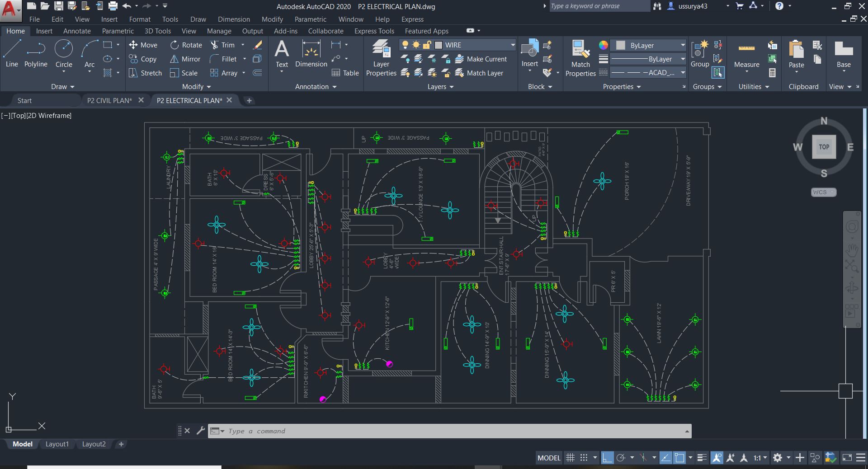Switch to the Express Tools ribbon tab
The image size is (868, 469).
[374, 31]
